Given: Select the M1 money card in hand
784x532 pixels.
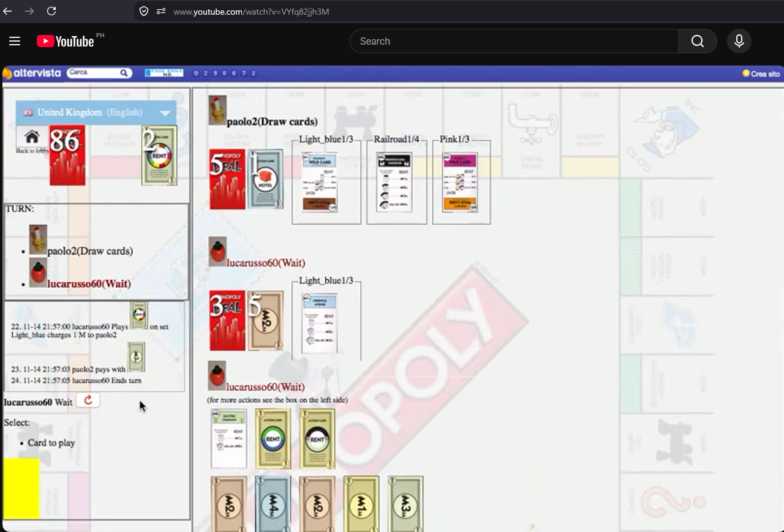Looking at the screenshot, I should [x=361, y=504].
